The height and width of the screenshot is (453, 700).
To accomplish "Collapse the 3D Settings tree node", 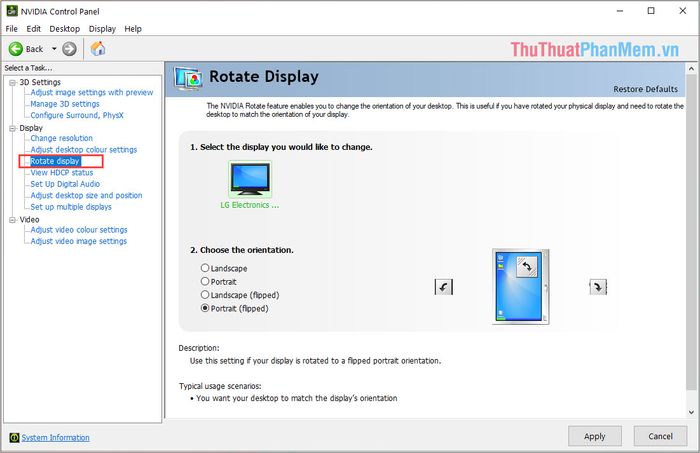I will pos(13,82).
